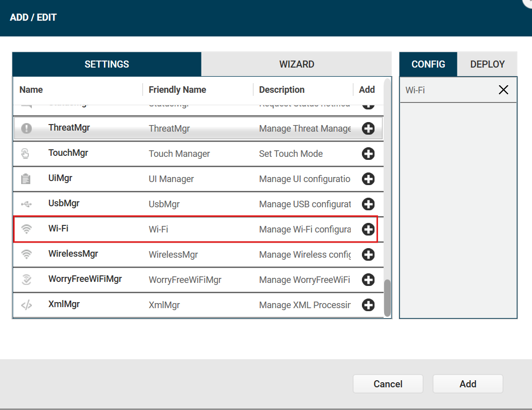
Task: Add WirelessMgr using its plus button
Action: tap(368, 254)
